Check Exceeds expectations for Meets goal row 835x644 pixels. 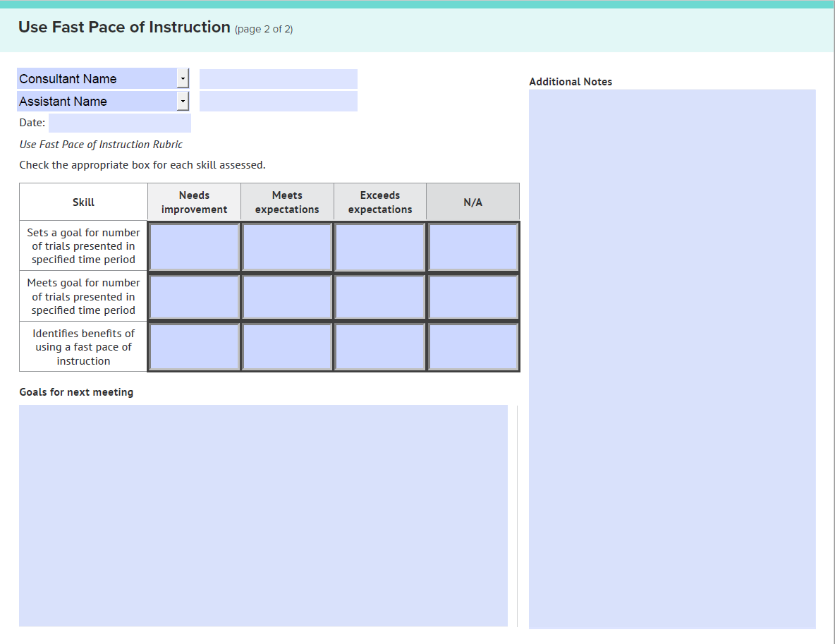[x=380, y=297]
